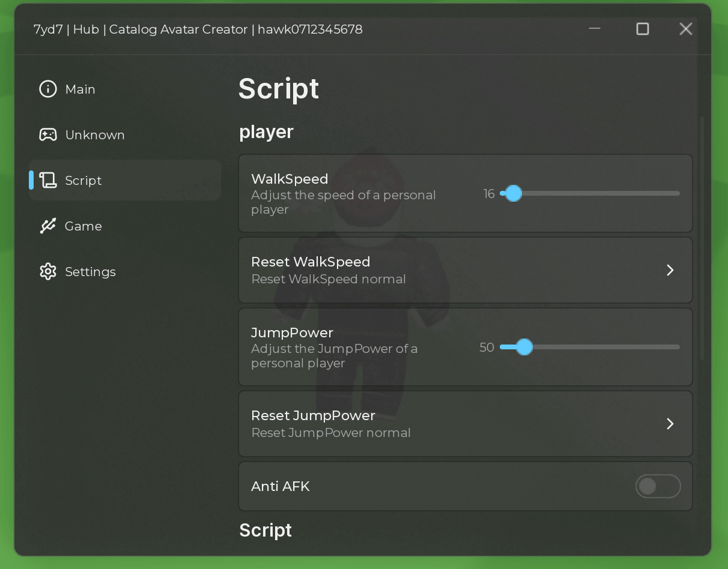The height and width of the screenshot is (569, 728).
Task: Click the Script section heading below Anti AFK
Action: click(265, 530)
